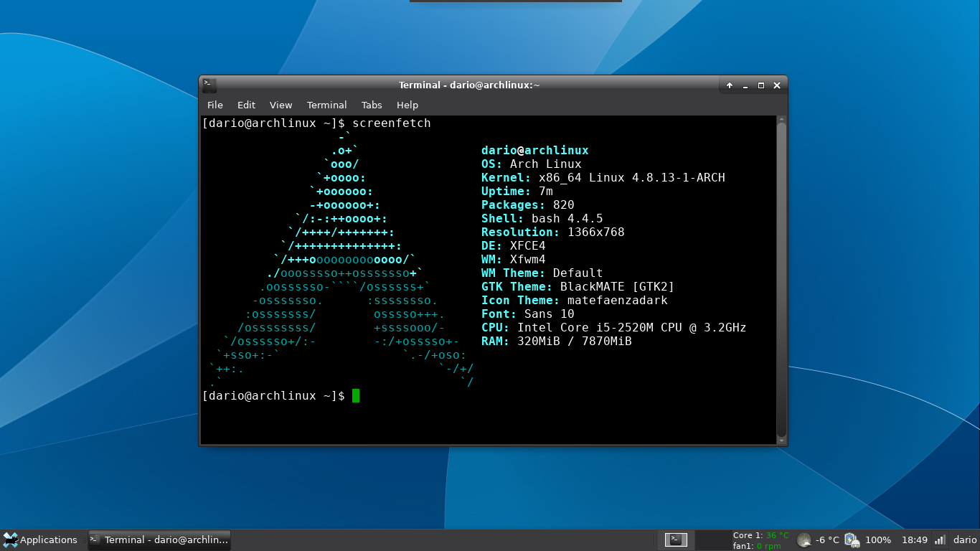This screenshot has height=551, width=980.
Task: Click the Packages: 820 line
Action: (528, 205)
